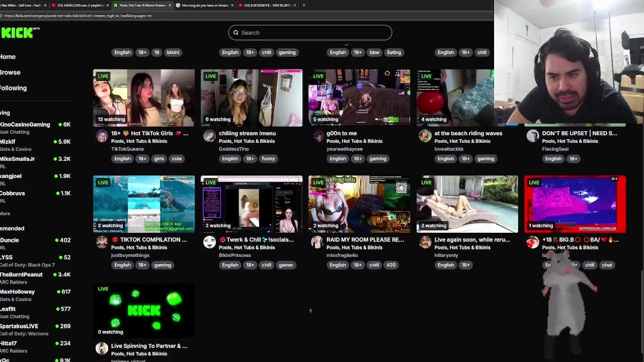Open MaxHolloway channel in sidebar
Viewport: 644px width, 362px height.
[36, 295]
